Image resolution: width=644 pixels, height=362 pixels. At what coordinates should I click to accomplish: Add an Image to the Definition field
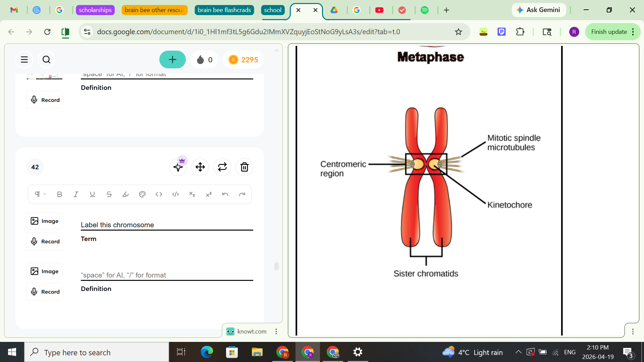(44, 271)
